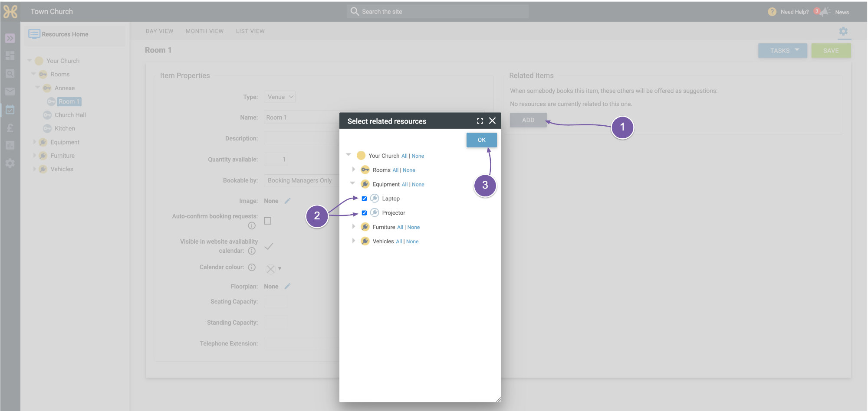The height and width of the screenshot is (411, 868).
Task: Select All for Your Church in the dialog
Action: 404,156
